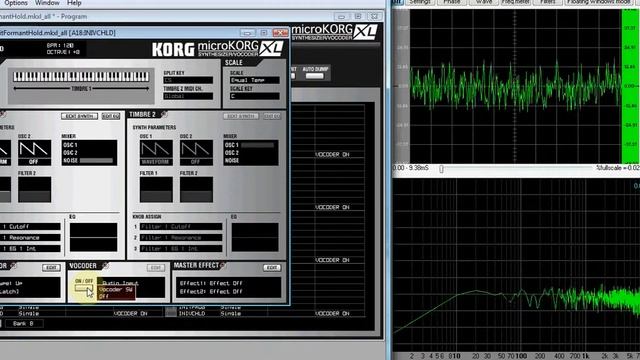Switch to the Freq.meter tab in analyzer

point(516,2)
